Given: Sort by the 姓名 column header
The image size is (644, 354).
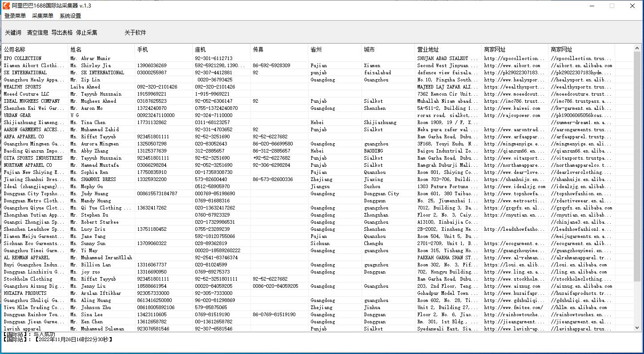Looking at the screenshot, I should 101,49.
